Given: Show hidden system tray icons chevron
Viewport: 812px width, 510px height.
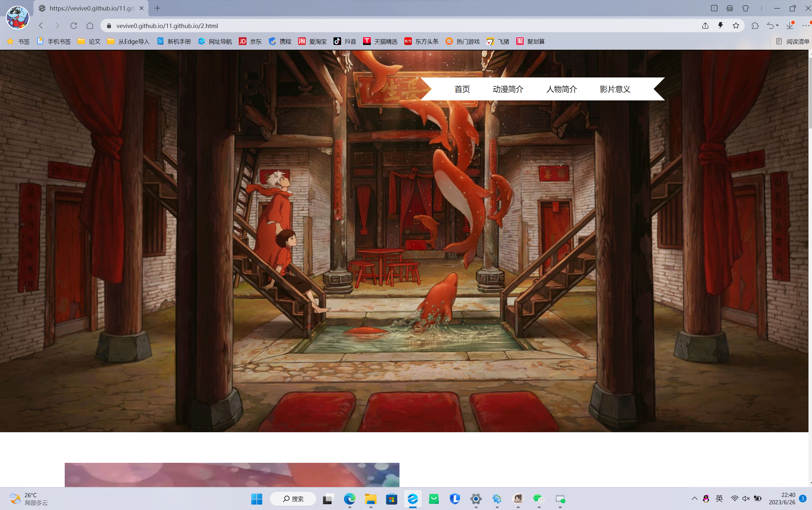Looking at the screenshot, I should coord(694,499).
